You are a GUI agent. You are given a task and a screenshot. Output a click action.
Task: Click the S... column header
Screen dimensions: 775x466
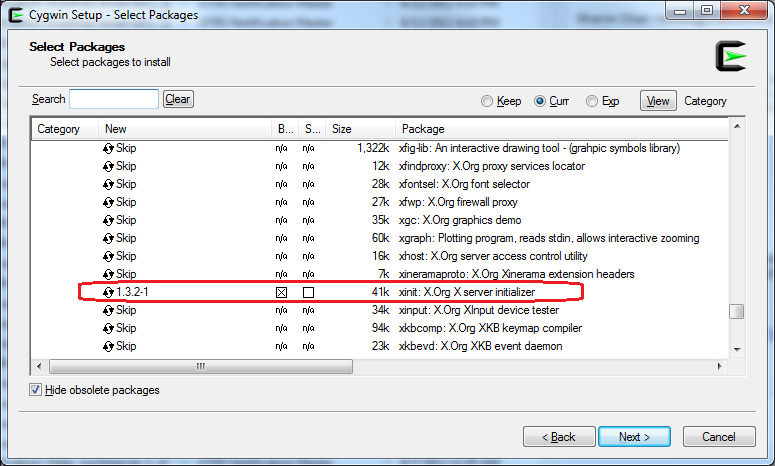[312, 129]
